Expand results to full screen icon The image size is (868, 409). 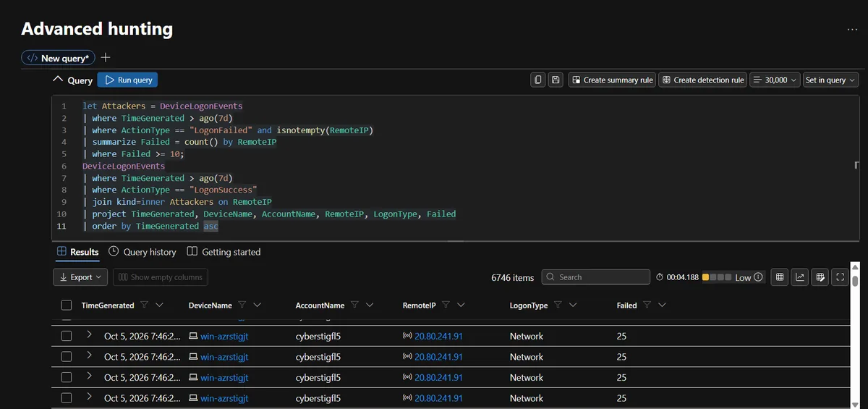tap(840, 277)
